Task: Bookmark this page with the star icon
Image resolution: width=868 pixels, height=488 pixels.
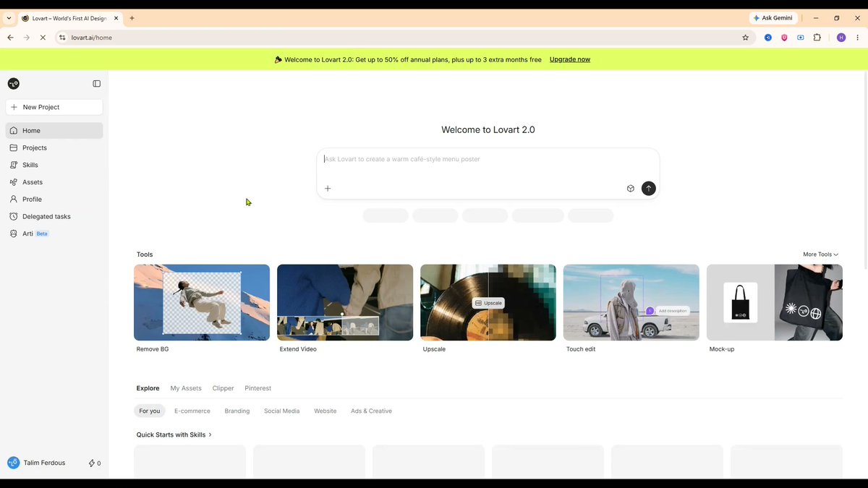Action: 745,38
